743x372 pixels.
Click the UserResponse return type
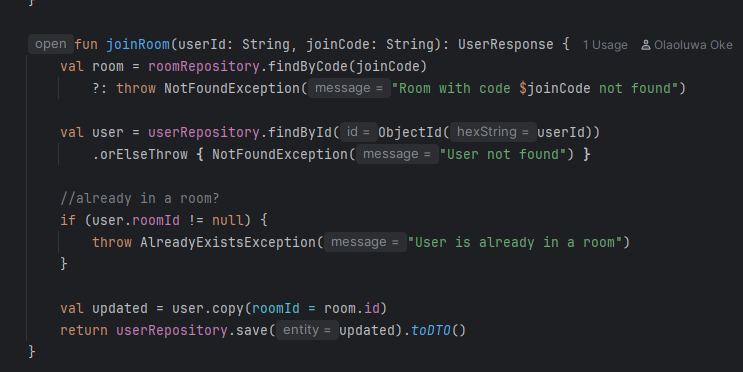(x=506, y=45)
